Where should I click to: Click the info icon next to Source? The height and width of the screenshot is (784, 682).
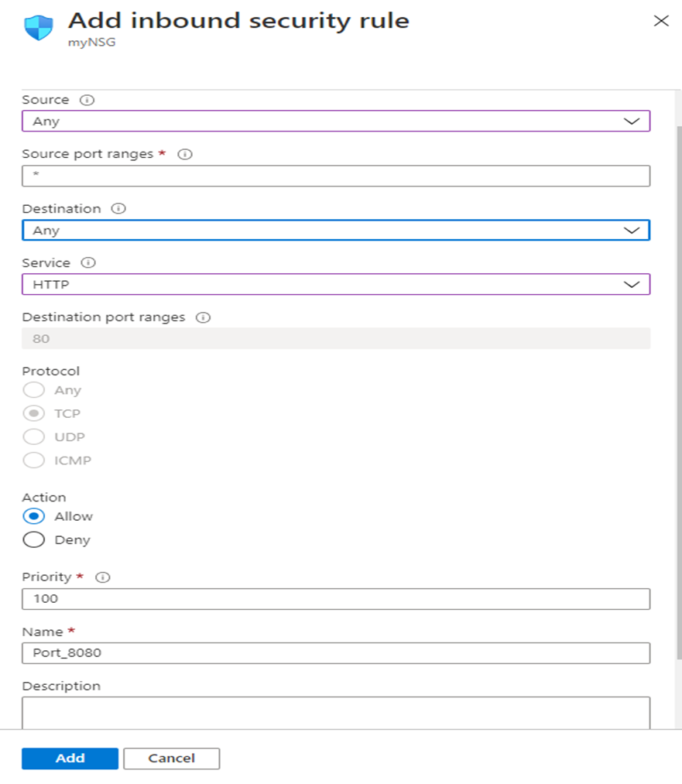[87, 101]
